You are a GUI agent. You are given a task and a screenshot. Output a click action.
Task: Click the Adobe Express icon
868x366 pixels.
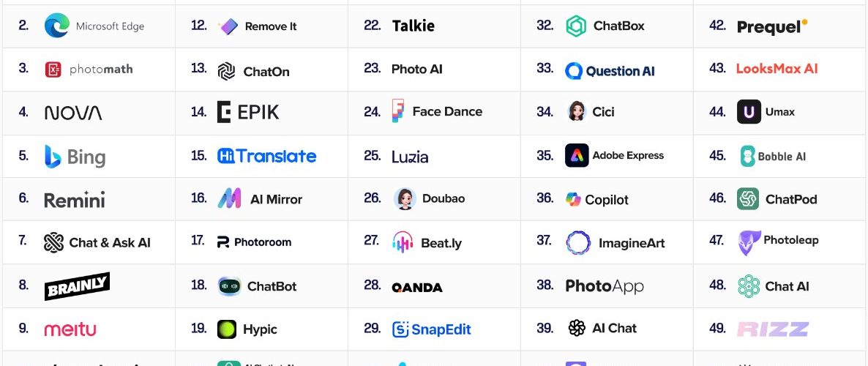[x=577, y=156]
